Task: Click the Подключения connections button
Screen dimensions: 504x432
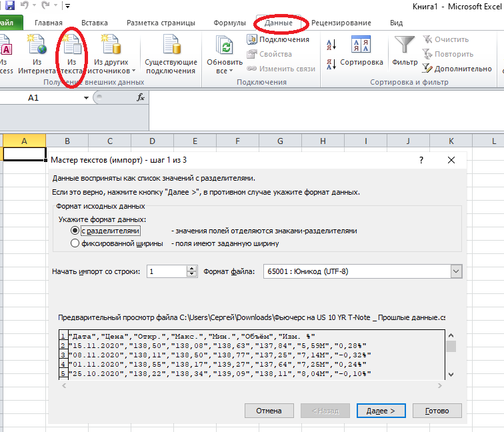Action: click(279, 39)
